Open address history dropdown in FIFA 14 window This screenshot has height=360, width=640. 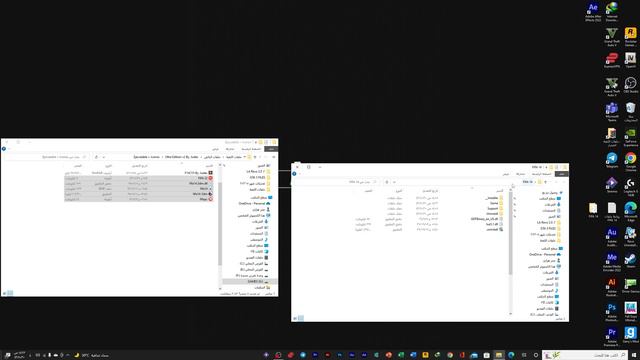coord(394,182)
